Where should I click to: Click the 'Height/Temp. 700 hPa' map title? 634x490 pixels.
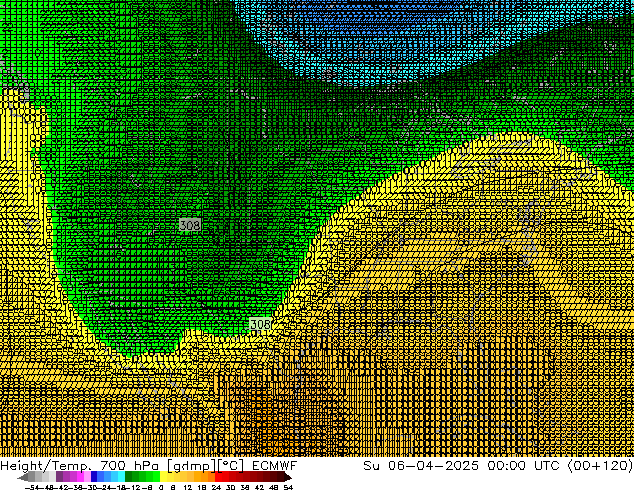[x=80, y=466]
